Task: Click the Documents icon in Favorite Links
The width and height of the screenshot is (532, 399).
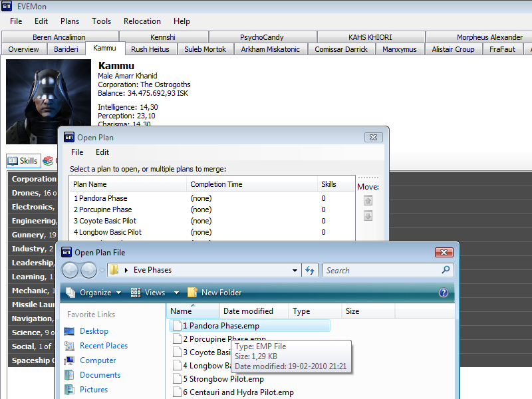Action: [69, 375]
